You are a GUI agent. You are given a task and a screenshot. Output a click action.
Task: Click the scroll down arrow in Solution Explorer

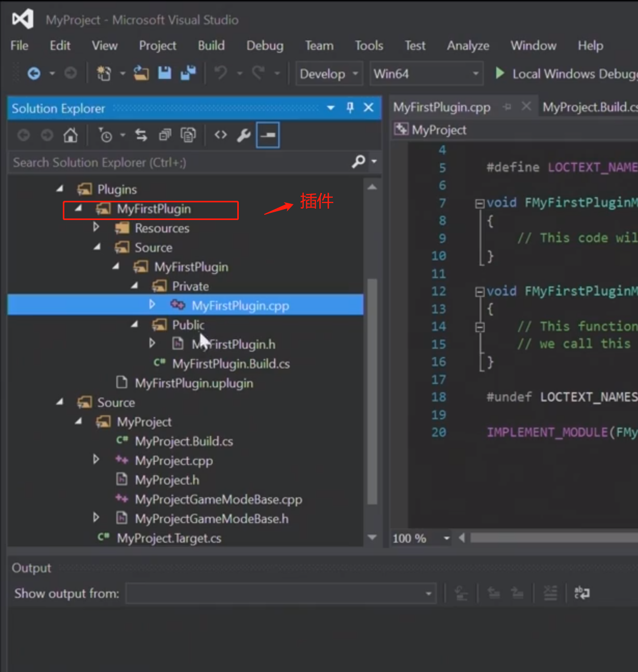[372, 538]
